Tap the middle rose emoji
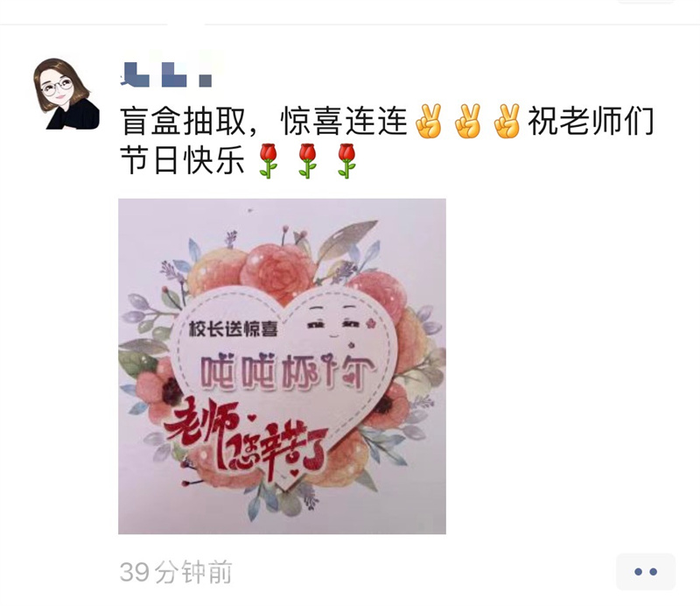Viewport: 700px width, 606px height. [x=307, y=161]
